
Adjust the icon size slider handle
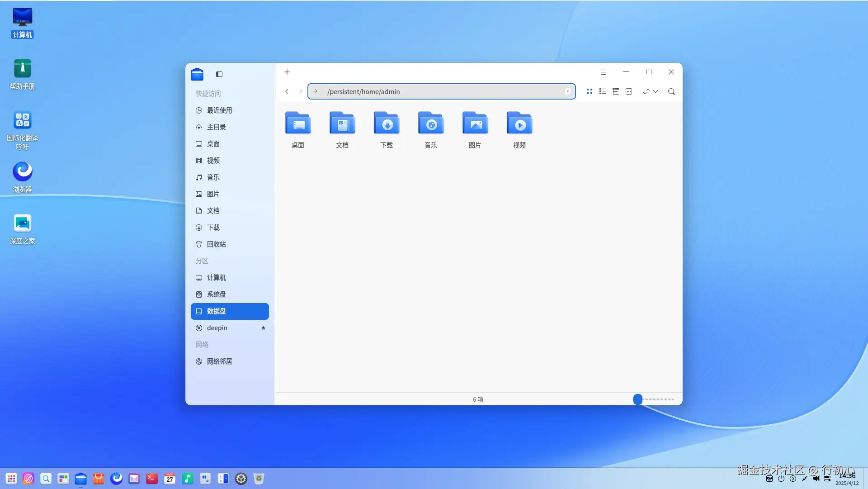click(637, 399)
